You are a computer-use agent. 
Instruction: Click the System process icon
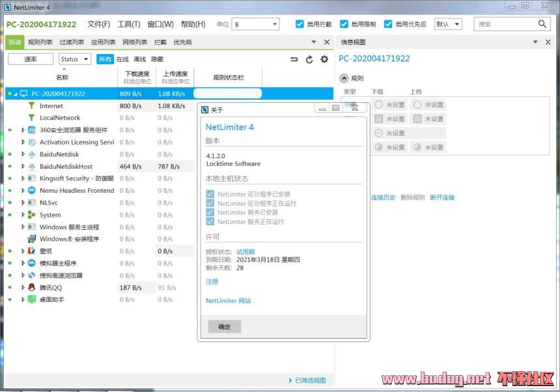pos(31,215)
